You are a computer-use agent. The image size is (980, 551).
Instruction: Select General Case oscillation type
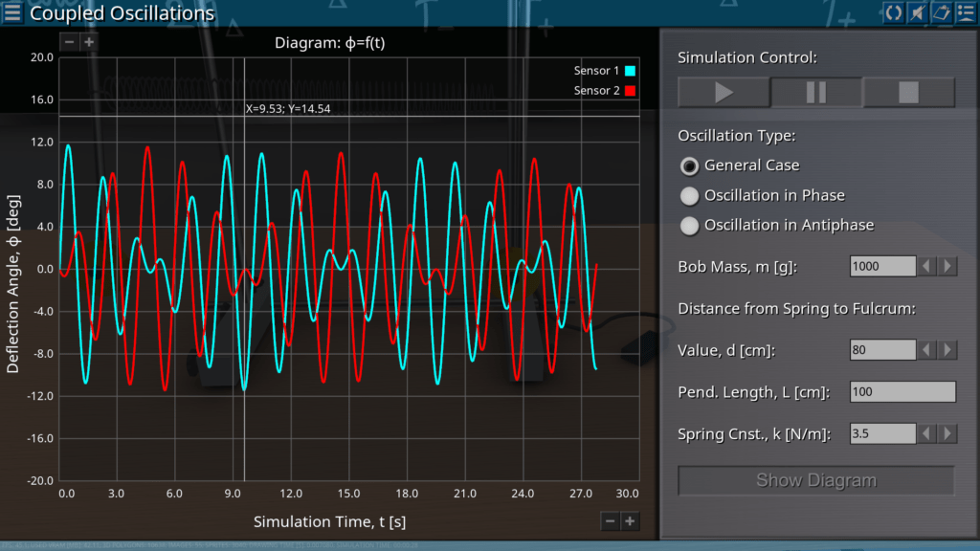pos(689,165)
